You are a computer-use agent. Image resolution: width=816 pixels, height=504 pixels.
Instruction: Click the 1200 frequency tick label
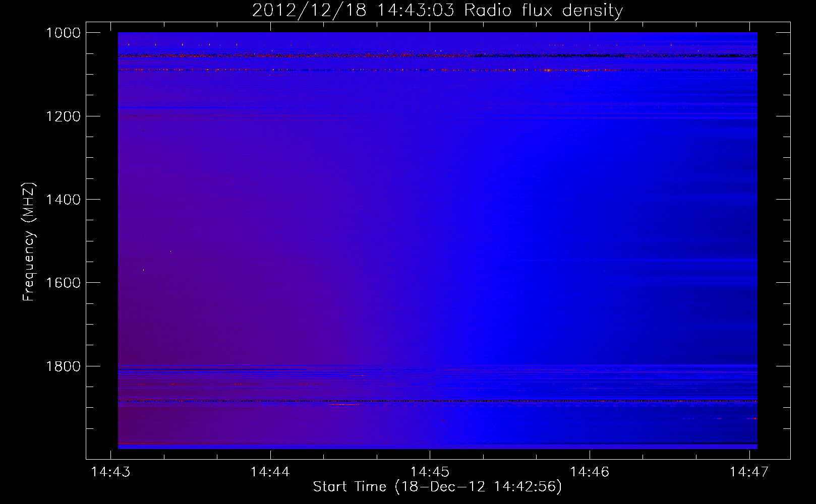tap(63, 116)
